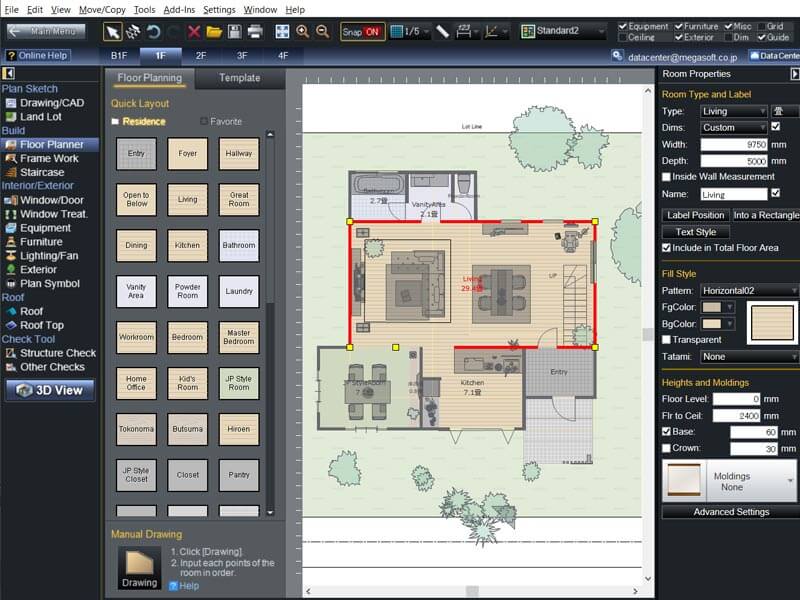The image size is (800, 600).
Task: Click the open folder icon in toolbar
Action: [214, 32]
